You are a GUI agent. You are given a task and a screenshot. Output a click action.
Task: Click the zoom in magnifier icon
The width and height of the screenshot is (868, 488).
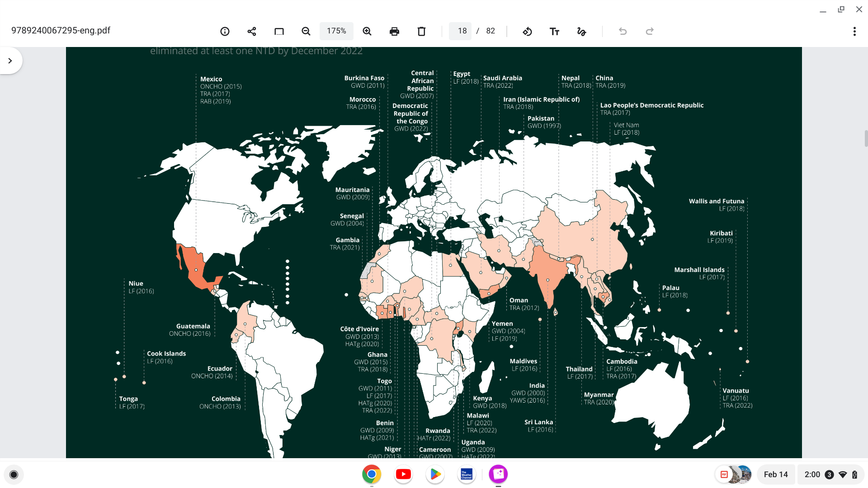pos(367,31)
